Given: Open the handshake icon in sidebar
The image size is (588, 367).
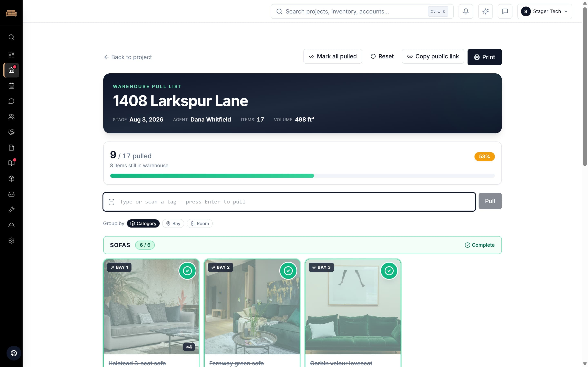Looking at the screenshot, I should point(11,132).
